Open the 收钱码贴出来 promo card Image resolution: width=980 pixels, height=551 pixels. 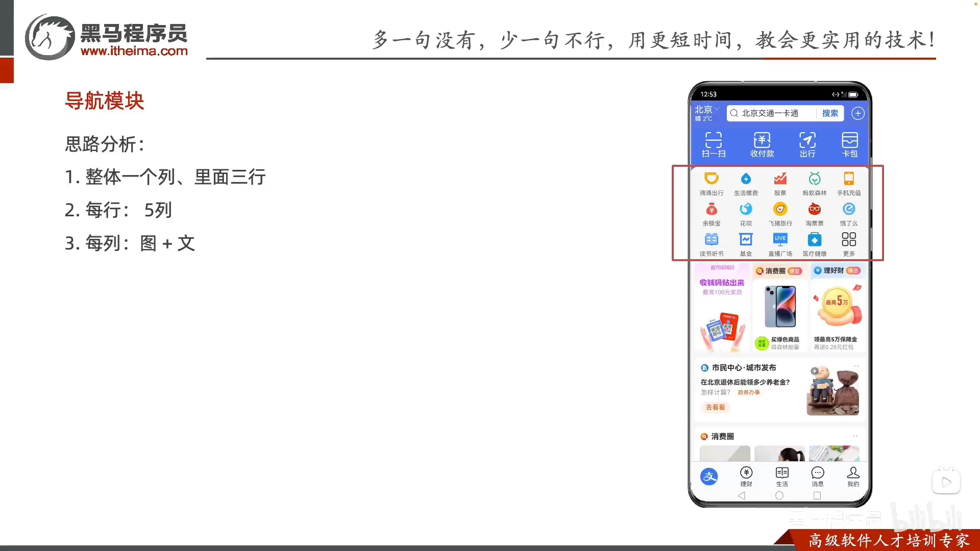[722, 308]
